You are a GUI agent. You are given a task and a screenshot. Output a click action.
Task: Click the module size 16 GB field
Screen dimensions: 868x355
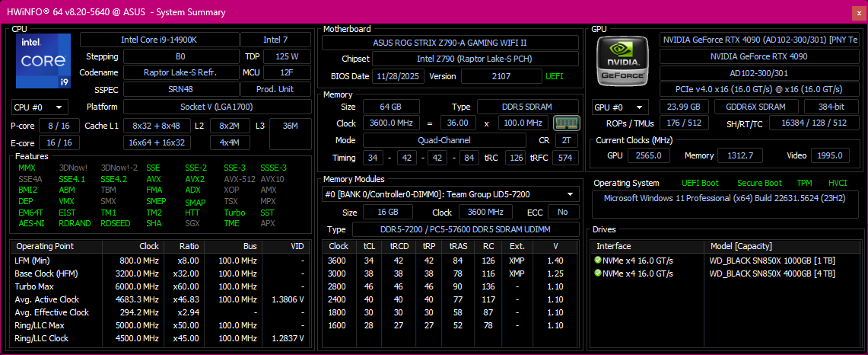coord(387,212)
